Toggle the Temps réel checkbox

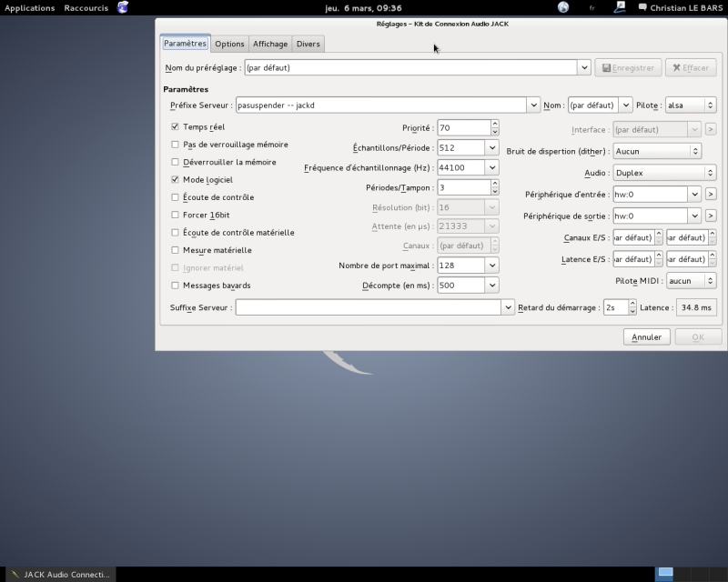point(175,126)
